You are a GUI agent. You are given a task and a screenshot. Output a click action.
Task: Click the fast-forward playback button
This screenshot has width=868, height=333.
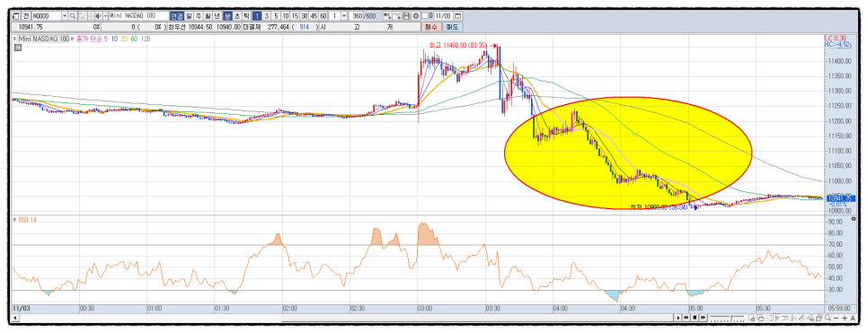(x=703, y=318)
